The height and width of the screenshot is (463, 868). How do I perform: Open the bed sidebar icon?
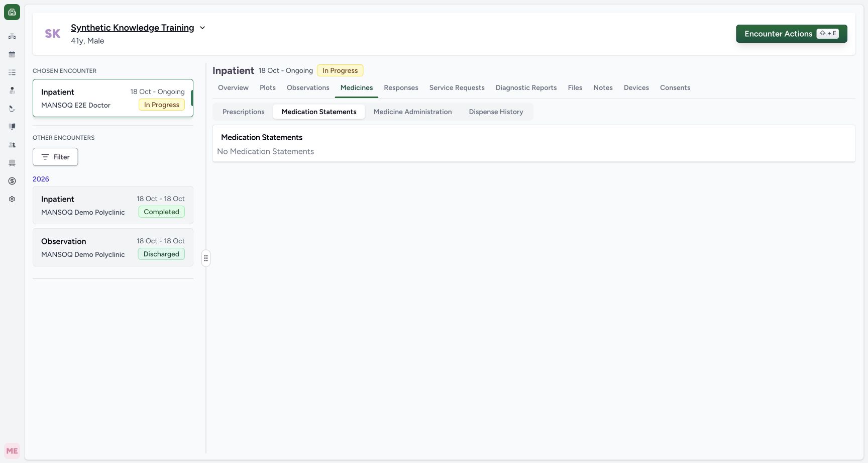[12, 163]
